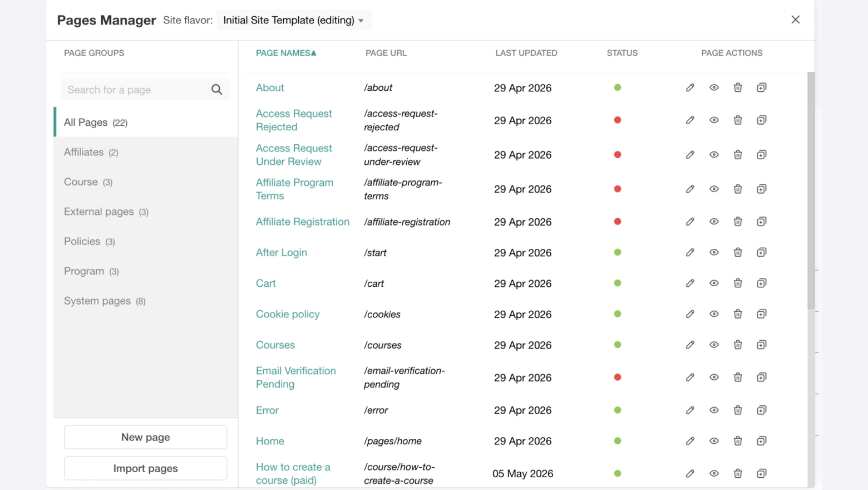Open the Affiliate Registration page link
The image size is (868, 490).
tap(303, 222)
